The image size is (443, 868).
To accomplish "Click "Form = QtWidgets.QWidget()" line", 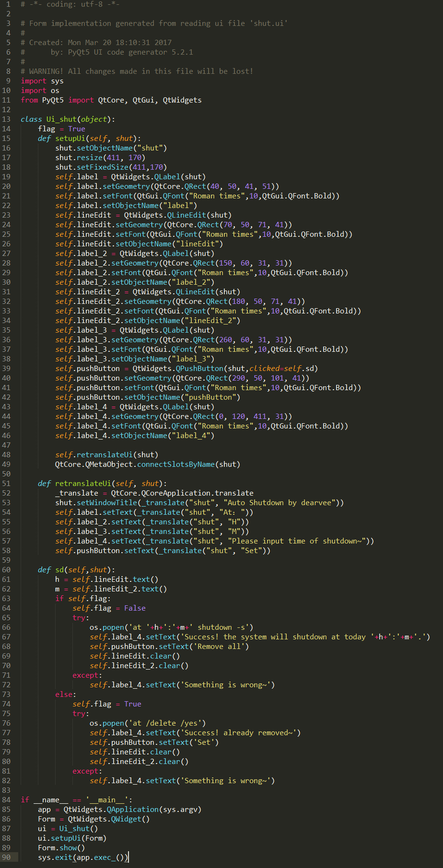I will click(94, 819).
